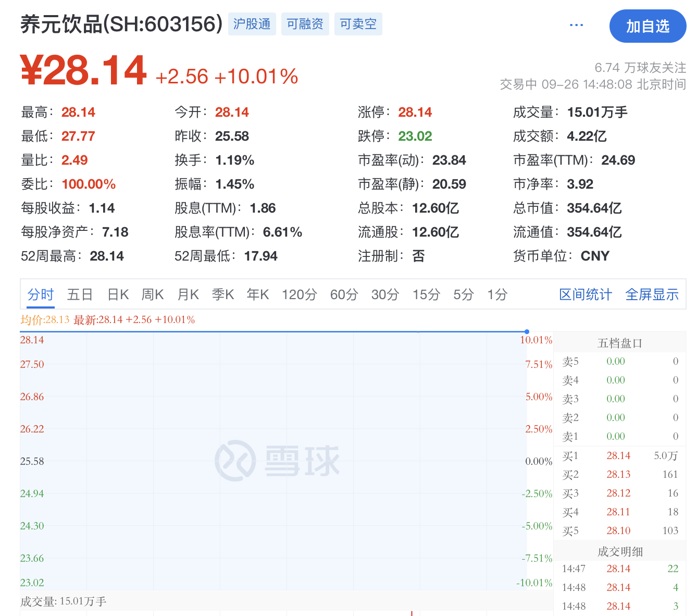The image size is (697, 616).
Task: Show the 月K chart tab
Action: (188, 294)
